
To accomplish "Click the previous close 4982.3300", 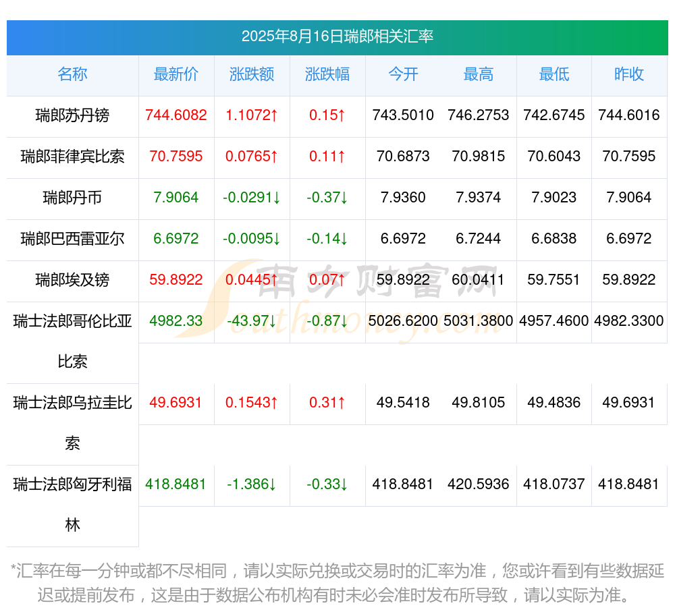I will tap(629, 321).
